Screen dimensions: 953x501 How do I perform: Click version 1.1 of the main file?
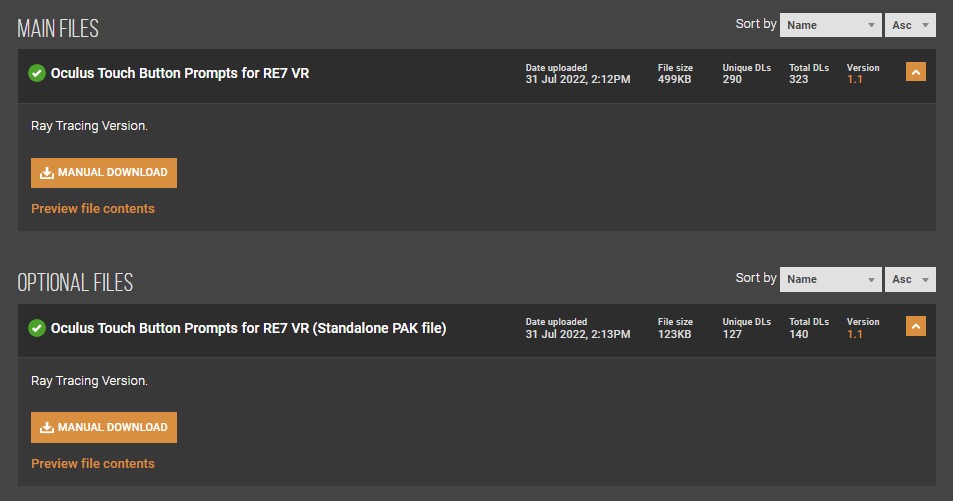tap(854, 79)
